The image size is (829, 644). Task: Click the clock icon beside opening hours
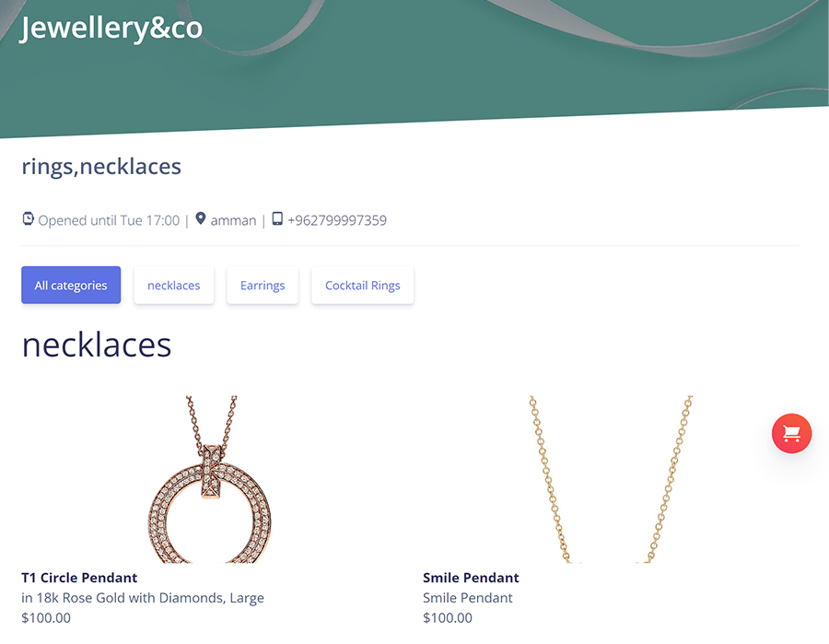click(28, 219)
